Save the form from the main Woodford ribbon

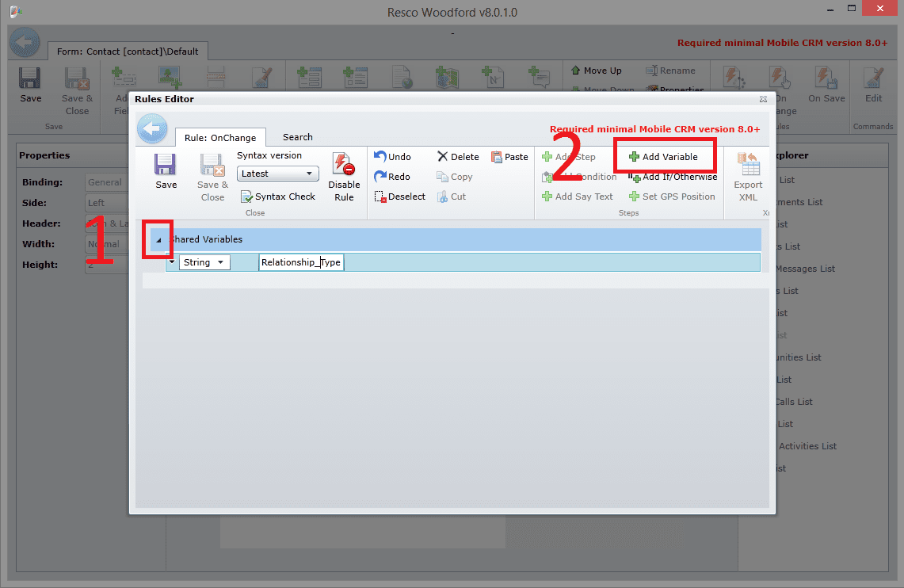tap(30, 85)
